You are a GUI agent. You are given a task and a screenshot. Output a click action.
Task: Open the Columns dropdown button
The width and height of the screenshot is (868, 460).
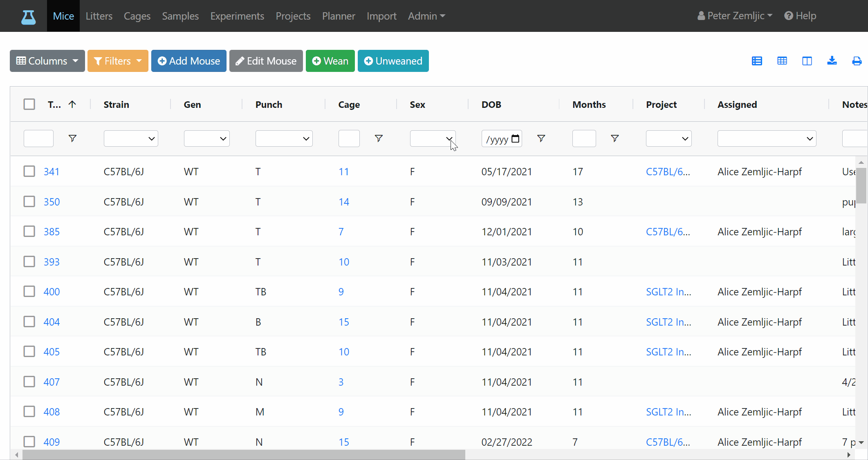click(x=47, y=61)
